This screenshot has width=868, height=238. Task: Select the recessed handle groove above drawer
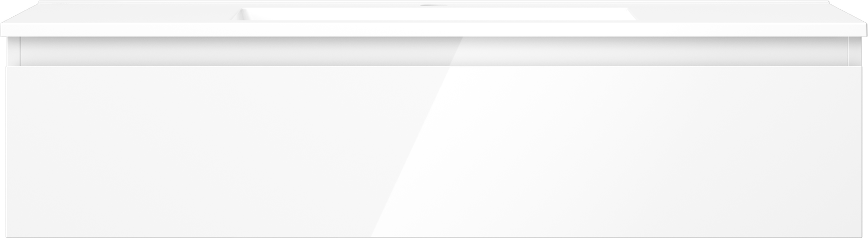click(x=434, y=52)
